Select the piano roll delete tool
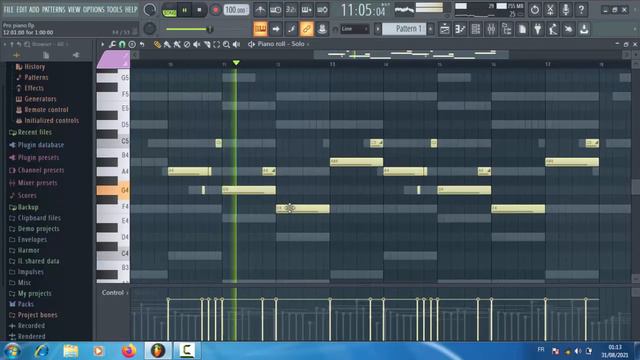The image size is (640, 360). click(x=187, y=44)
